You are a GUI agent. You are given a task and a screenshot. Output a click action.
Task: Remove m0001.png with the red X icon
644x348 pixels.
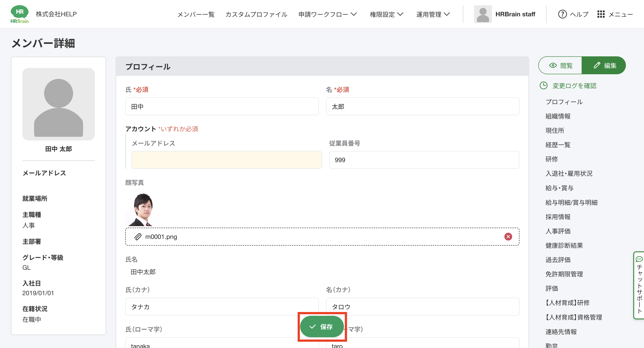(x=508, y=236)
